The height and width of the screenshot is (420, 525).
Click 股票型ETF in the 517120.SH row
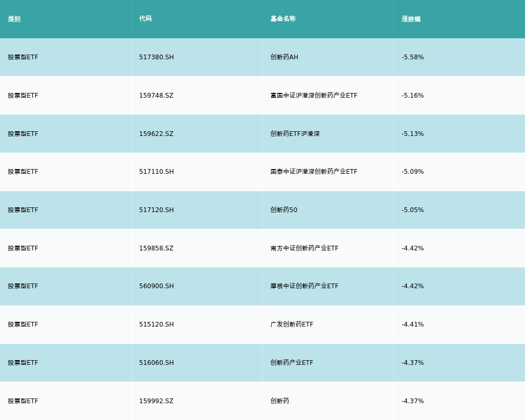pos(23,210)
